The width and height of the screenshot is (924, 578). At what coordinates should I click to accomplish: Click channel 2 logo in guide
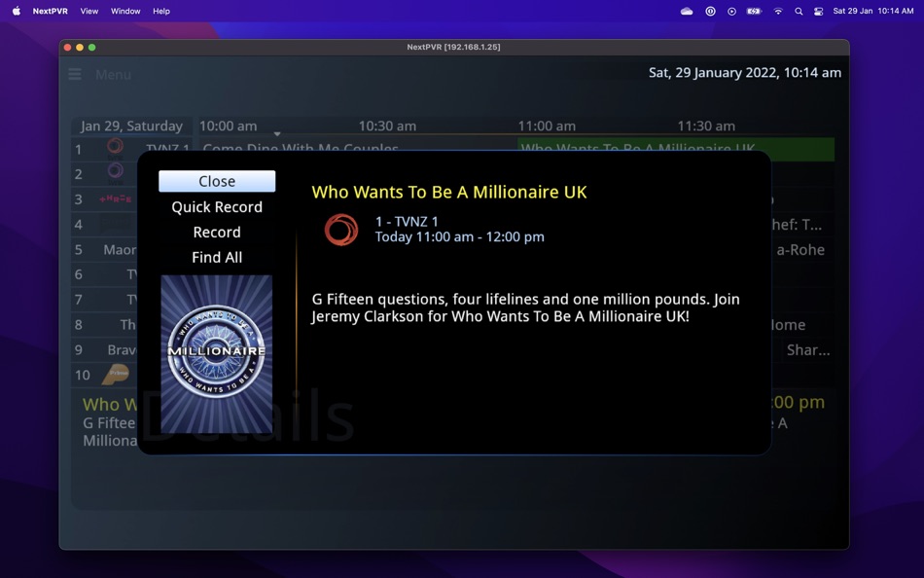[x=116, y=171]
